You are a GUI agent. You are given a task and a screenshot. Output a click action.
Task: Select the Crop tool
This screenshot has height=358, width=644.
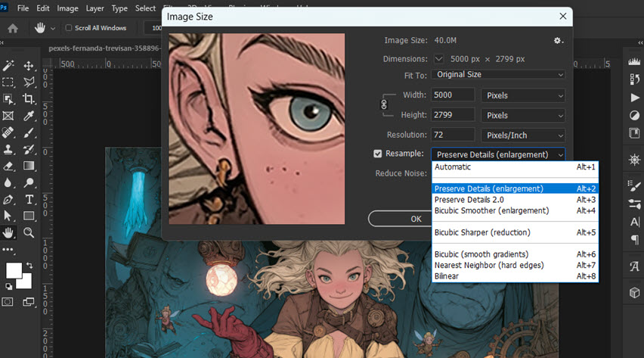[28, 98]
